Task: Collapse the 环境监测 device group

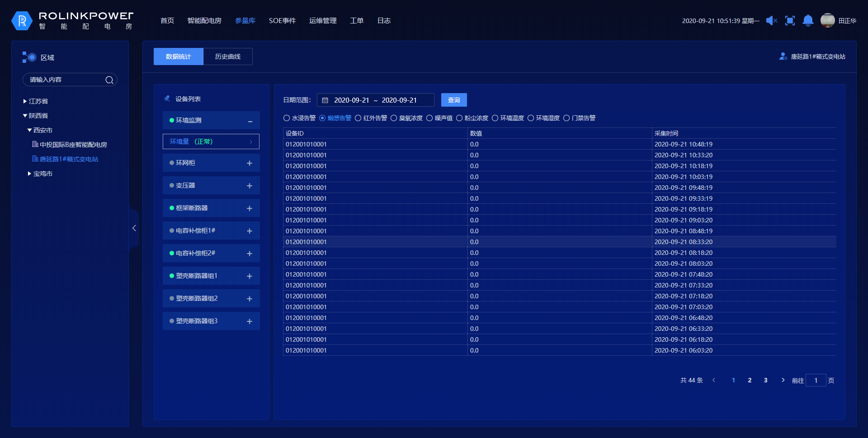Action: coord(250,121)
